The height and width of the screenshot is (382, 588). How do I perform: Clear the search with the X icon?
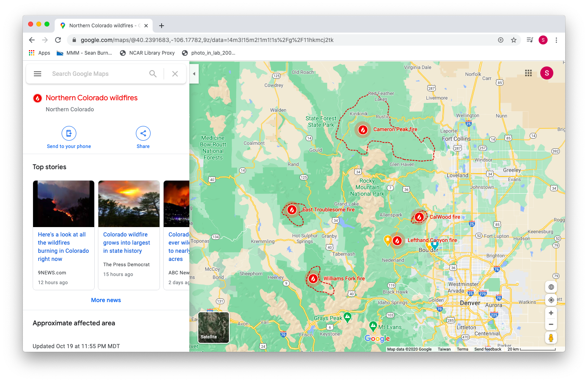coord(175,74)
